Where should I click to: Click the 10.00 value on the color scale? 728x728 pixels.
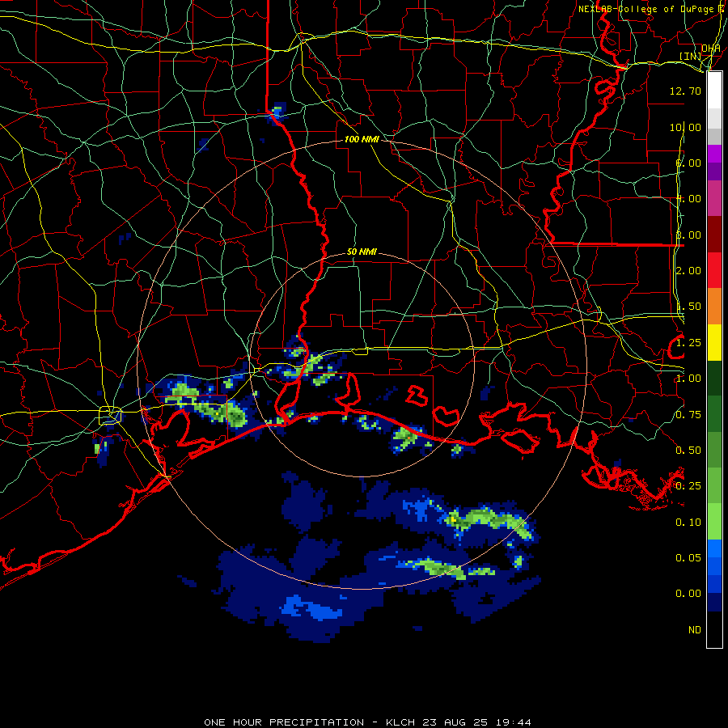(685, 127)
